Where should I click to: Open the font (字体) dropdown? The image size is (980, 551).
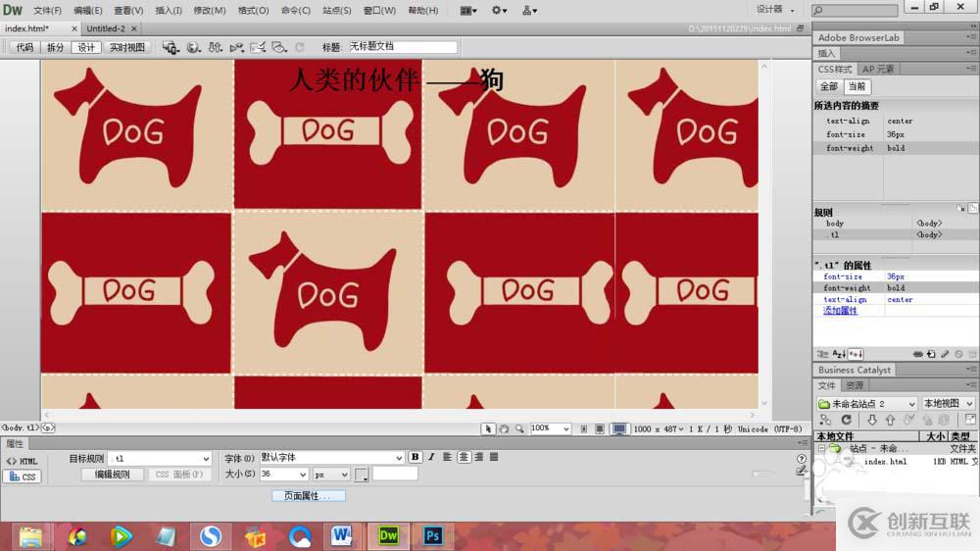click(x=331, y=458)
